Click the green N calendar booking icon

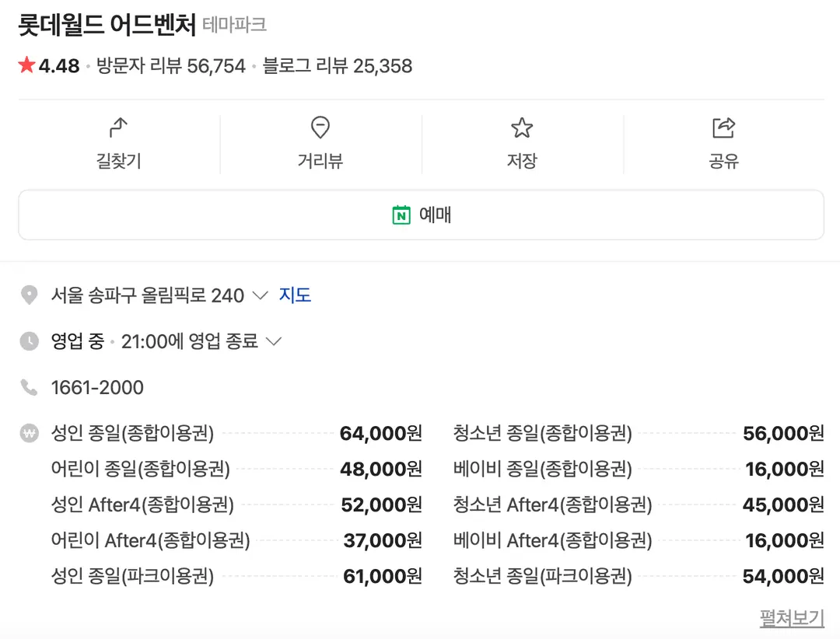tap(401, 215)
